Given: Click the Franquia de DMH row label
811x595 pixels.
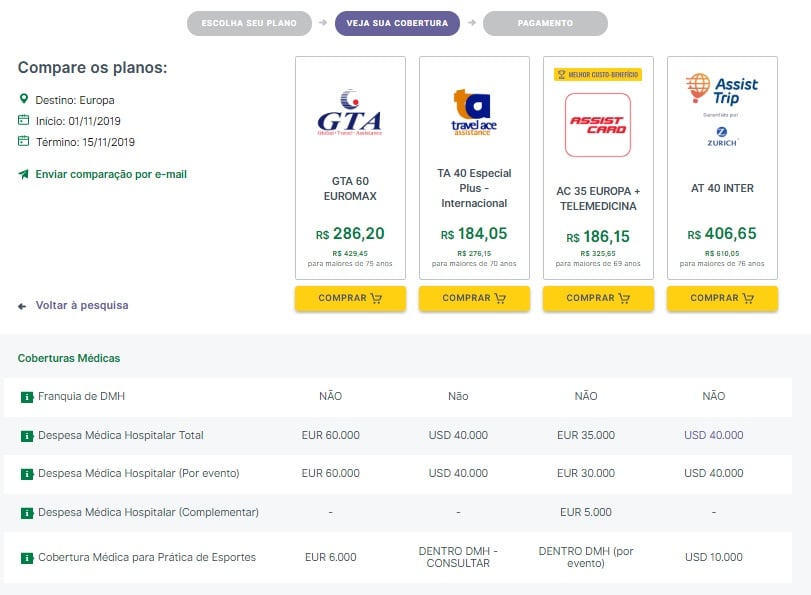Looking at the screenshot, I should (81, 396).
